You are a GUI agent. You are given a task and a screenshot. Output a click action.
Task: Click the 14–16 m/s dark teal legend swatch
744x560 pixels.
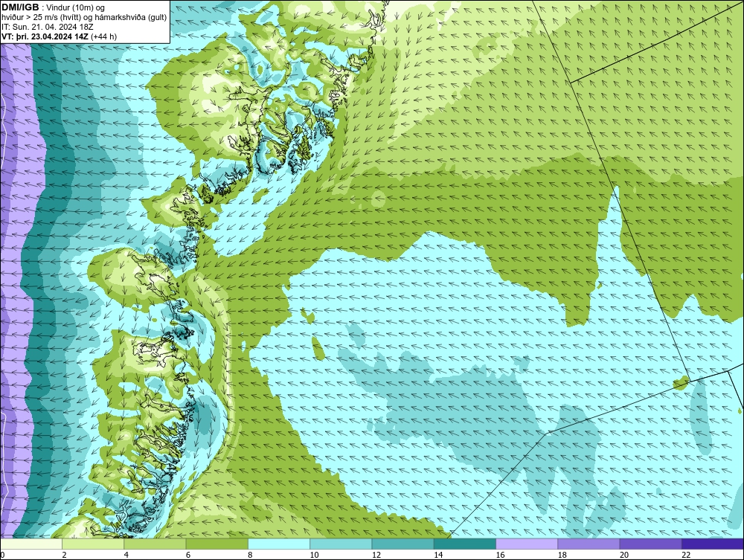tap(464, 544)
